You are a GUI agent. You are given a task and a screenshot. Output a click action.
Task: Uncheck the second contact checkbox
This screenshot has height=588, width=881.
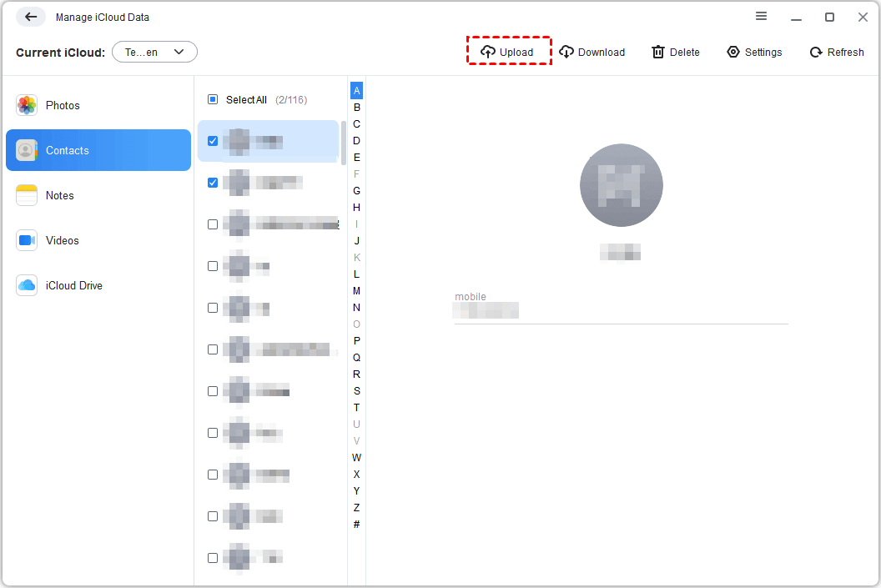coord(213,183)
